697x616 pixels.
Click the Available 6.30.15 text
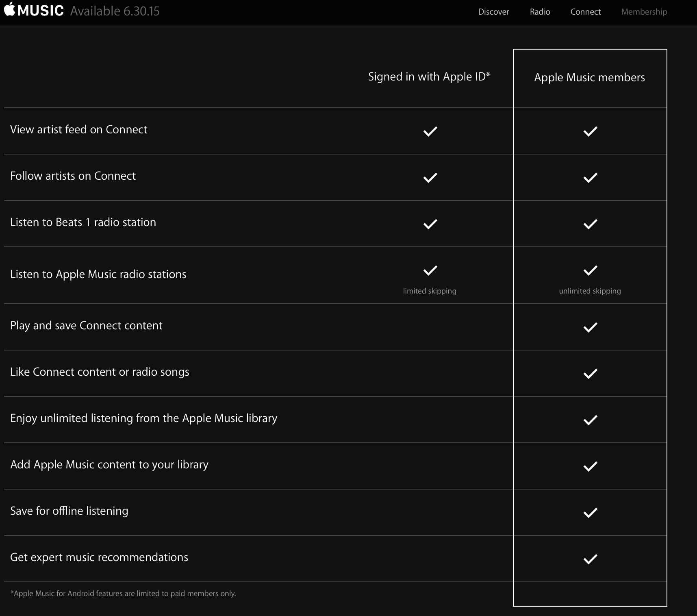click(x=115, y=11)
